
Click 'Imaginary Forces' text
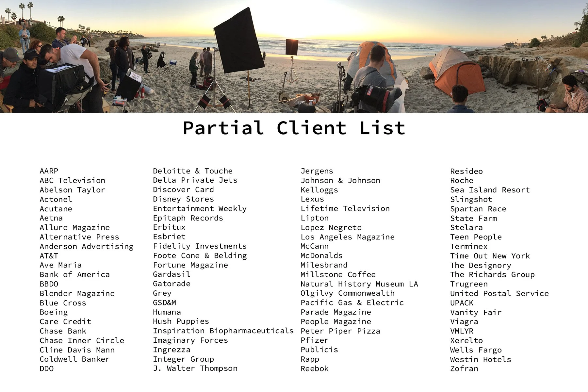(190, 340)
